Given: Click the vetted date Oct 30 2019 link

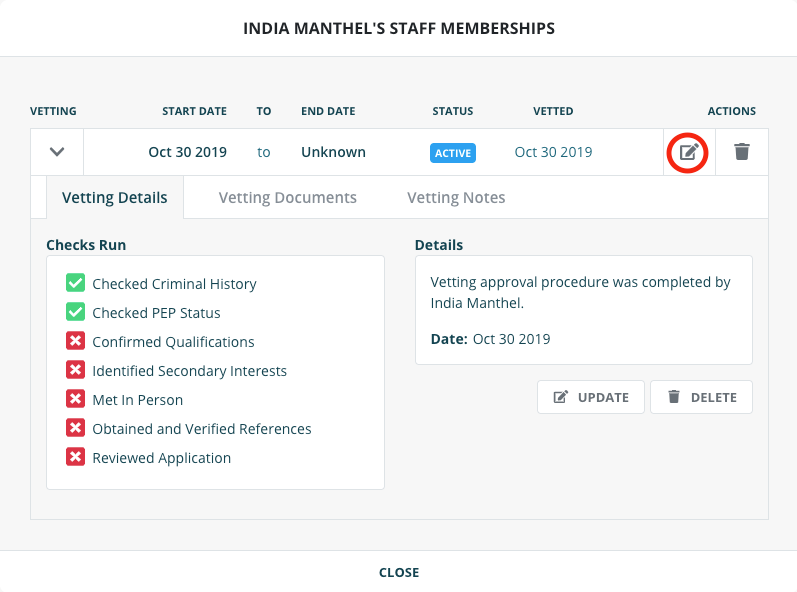Looking at the screenshot, I should tap(553, 152).
